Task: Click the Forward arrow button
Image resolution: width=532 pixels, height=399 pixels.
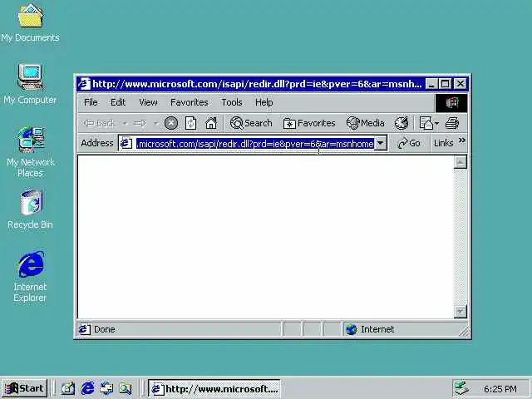Action: [x=140, y=123]
